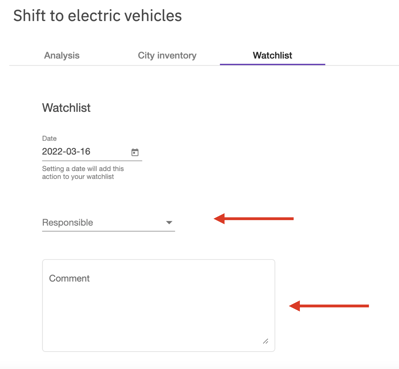Click the date field showing 2022-03-16

[92, 152]
